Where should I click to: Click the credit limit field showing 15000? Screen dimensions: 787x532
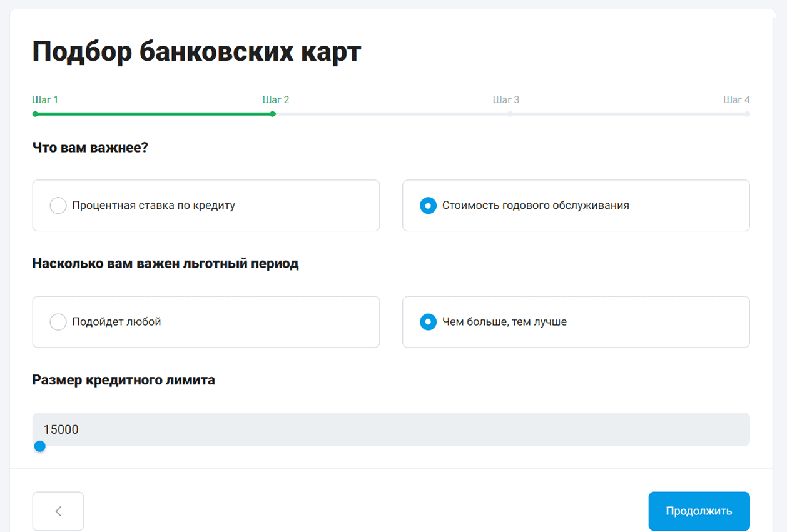(x=391, y=429)
